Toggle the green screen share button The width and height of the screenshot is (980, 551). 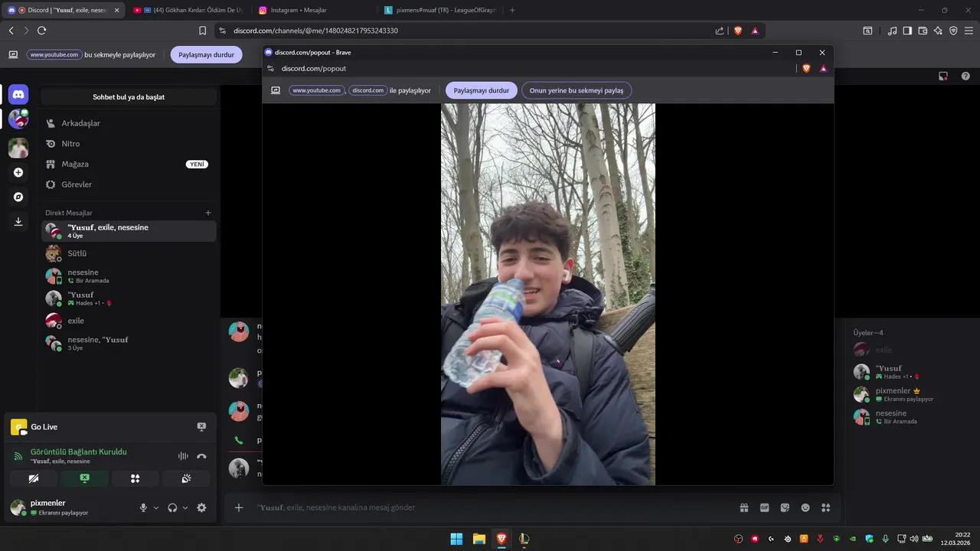(84, 478)
